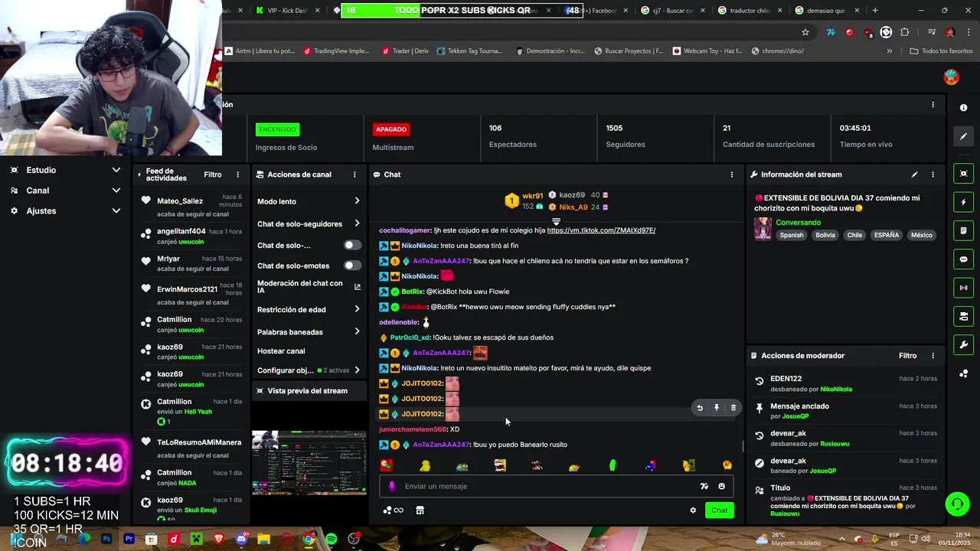Viewport: 980px width, 551px height.
Task: Click the green Chat send button
Action: point(720,510)
